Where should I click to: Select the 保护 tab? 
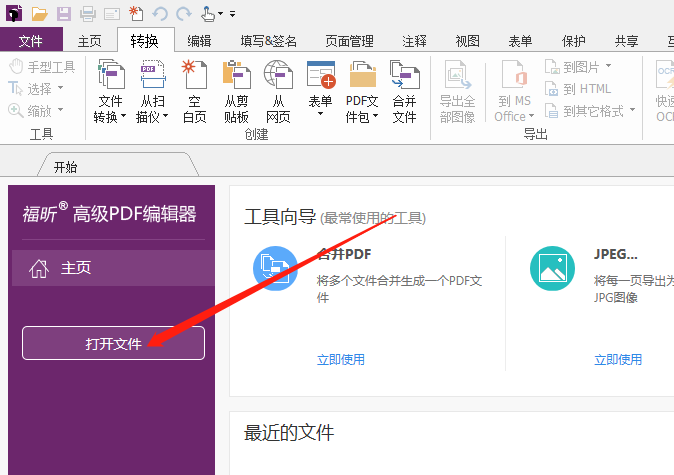pos(574,41)
